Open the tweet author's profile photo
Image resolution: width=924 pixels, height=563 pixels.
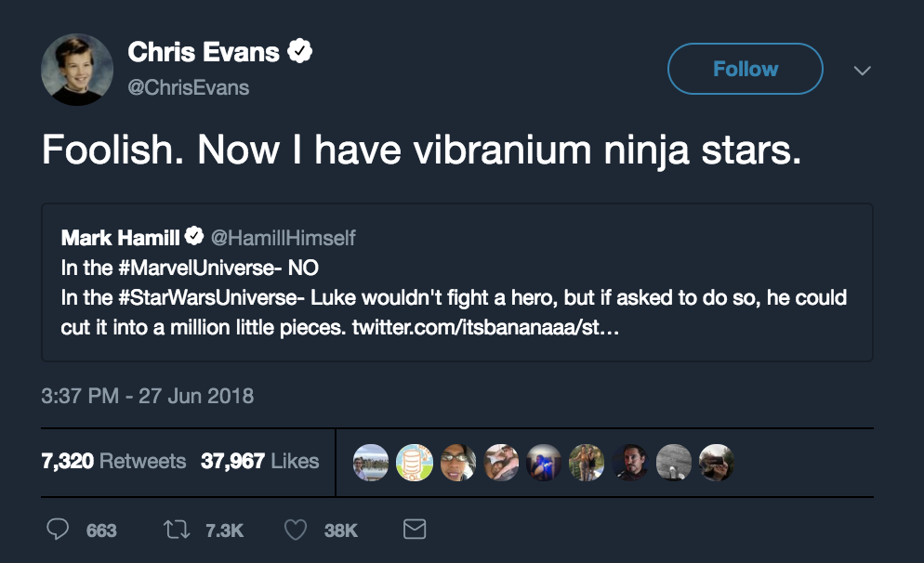point(77,70)
